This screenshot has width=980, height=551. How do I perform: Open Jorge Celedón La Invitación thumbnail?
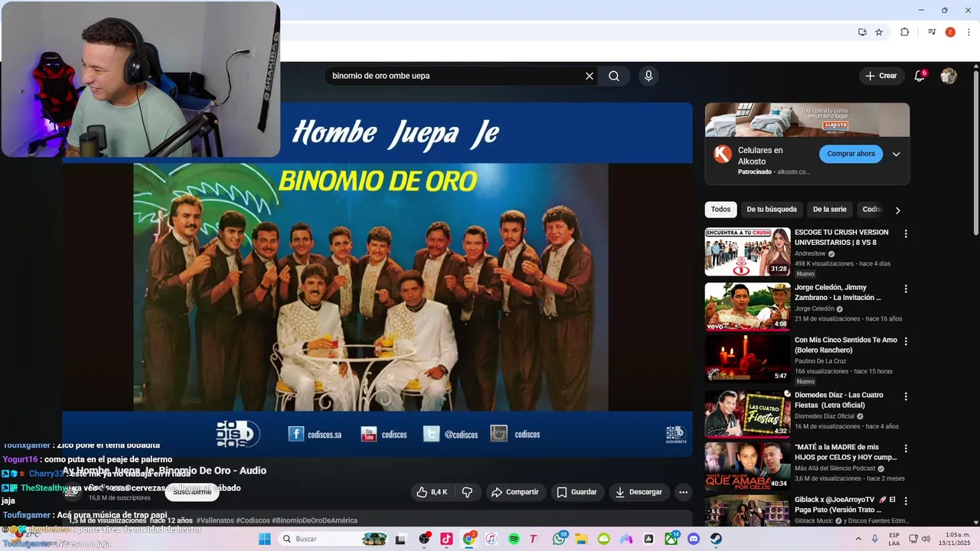click(x=747, y=307)
